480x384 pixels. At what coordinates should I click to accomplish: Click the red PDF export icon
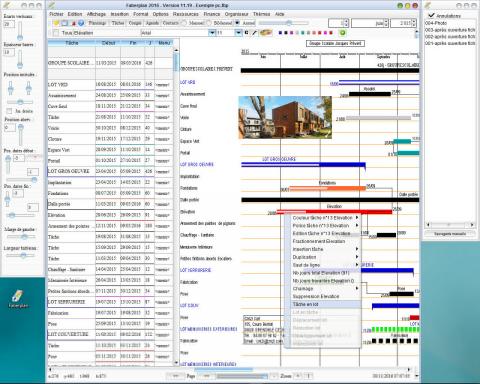click(74, 23)
